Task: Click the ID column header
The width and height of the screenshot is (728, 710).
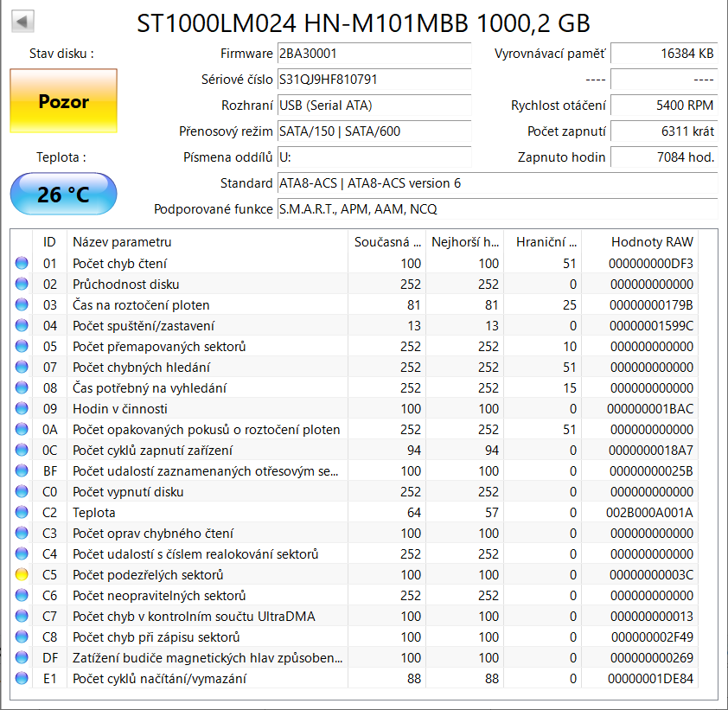Action: (50, 242)
